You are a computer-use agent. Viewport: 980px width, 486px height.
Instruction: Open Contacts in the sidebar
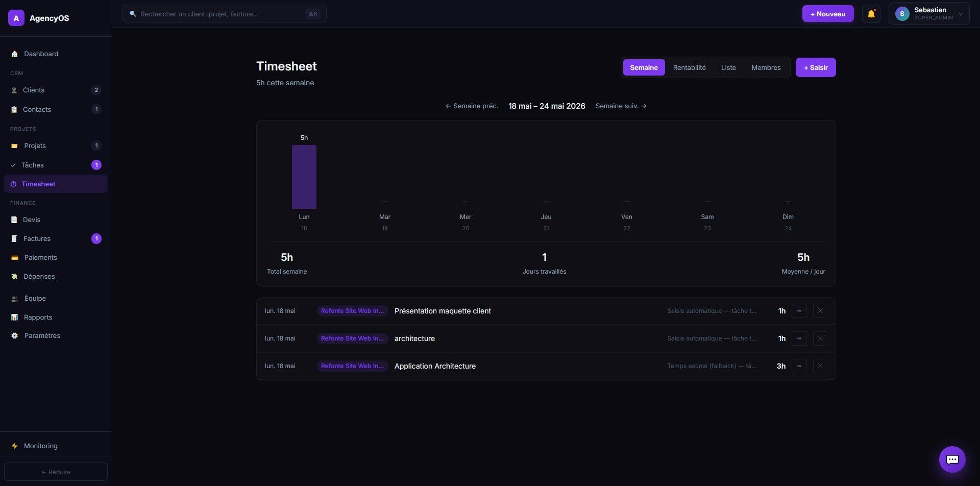pos(56,109)
